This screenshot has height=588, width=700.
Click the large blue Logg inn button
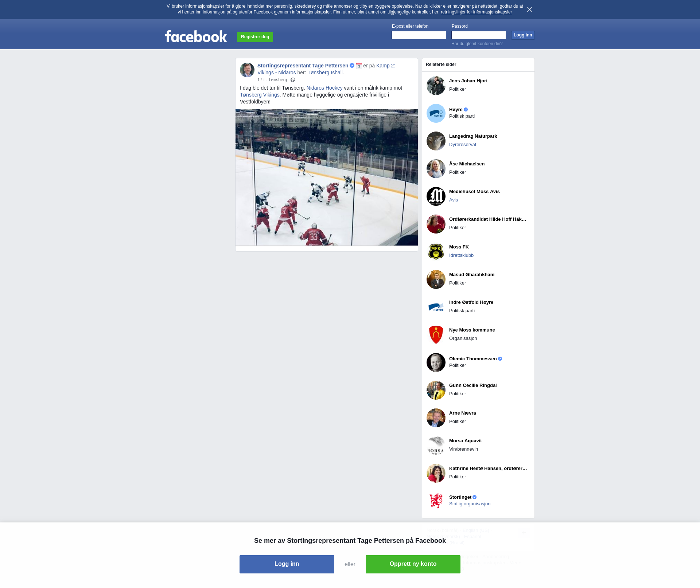[x=287, y=564]
